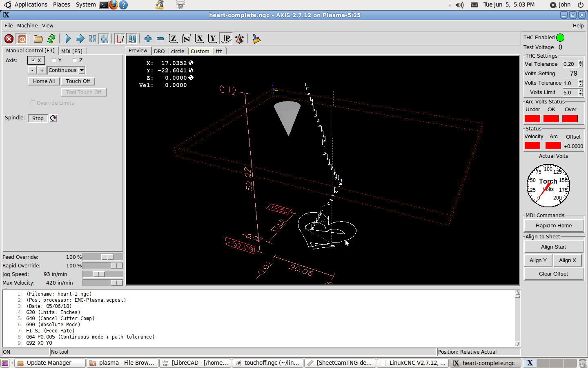Click Align X button
588x368 pixels.
coord(568,260)
